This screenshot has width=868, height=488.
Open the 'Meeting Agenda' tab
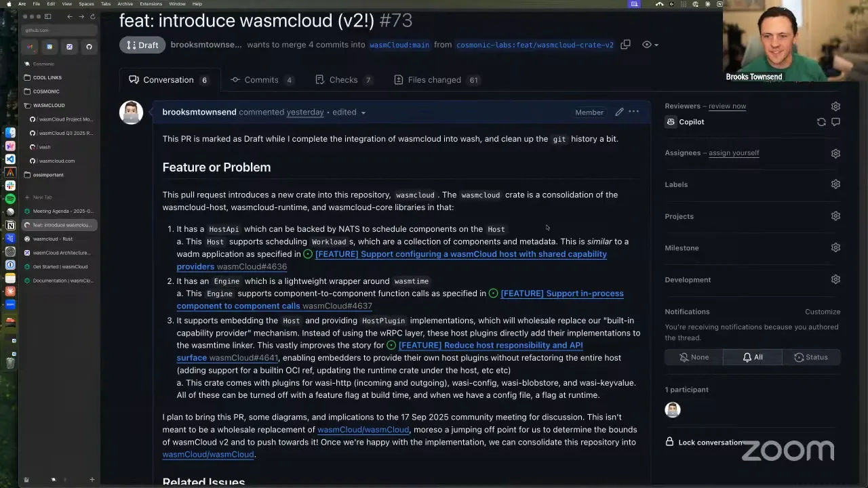(60, 211)
